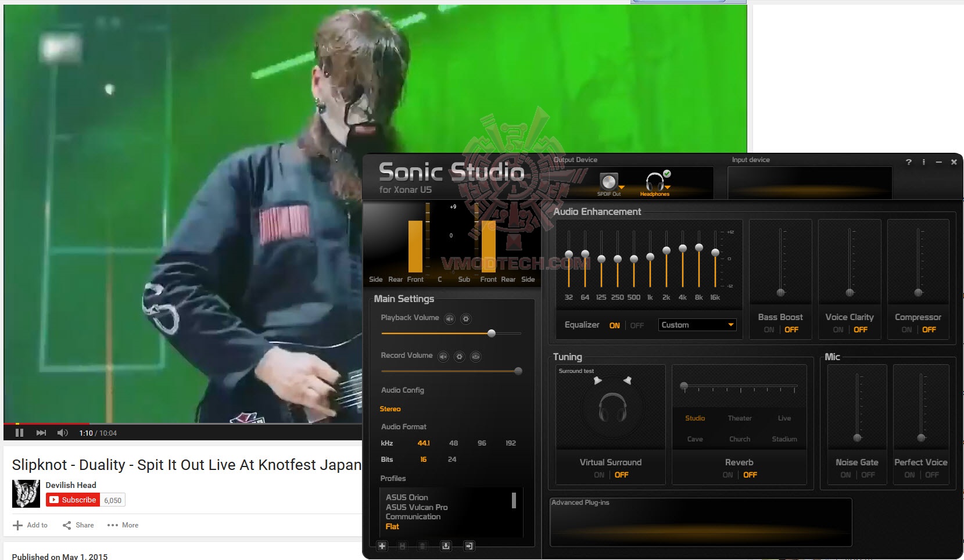The width and height of the screenshot is (964, 560).
Task: Choose the ASUS Vulcan Pro profile
Action: 417,507
